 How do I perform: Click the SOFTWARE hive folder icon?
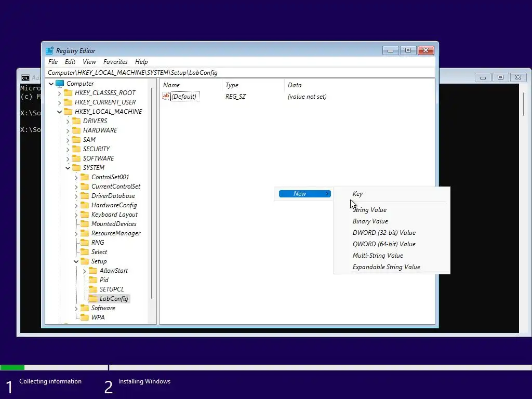(77, 158)
